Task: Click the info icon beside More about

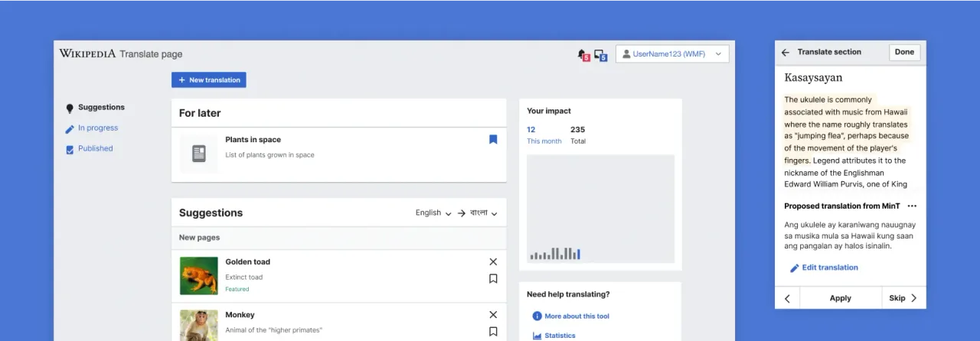Action: (537, 316)
